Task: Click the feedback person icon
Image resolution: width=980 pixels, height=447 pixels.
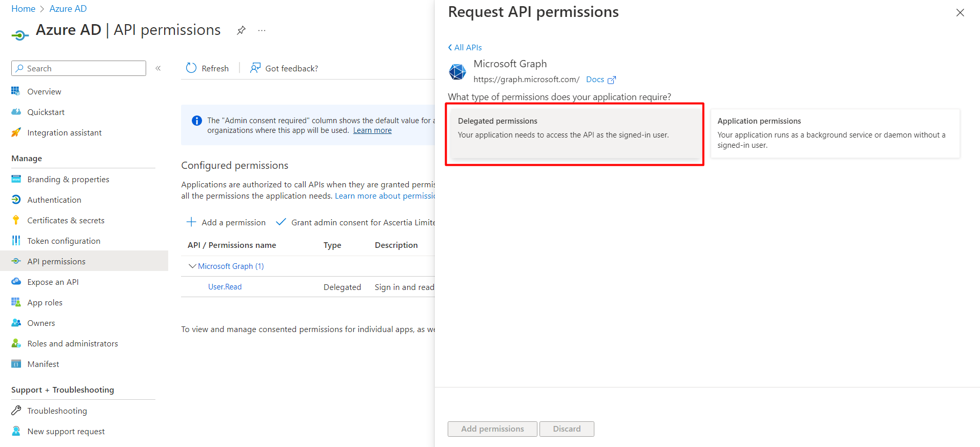Action: click(255, 68)
